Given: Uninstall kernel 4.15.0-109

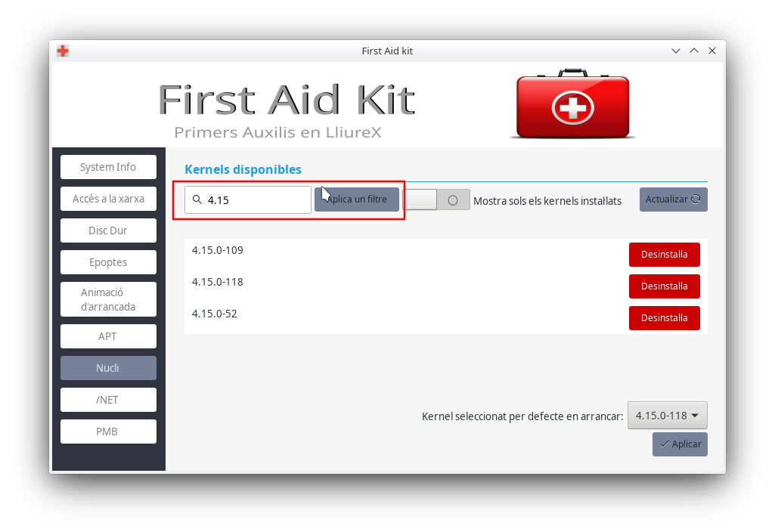Looking at the screenshot, I should [664, 255].
